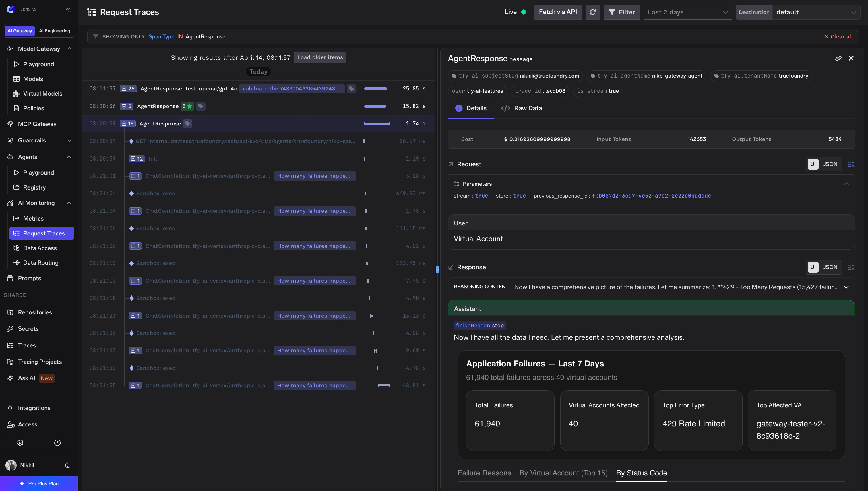Viewport: 868px width, 491px height.
Task: Select the Init span in the trace list
Action: 153,158
